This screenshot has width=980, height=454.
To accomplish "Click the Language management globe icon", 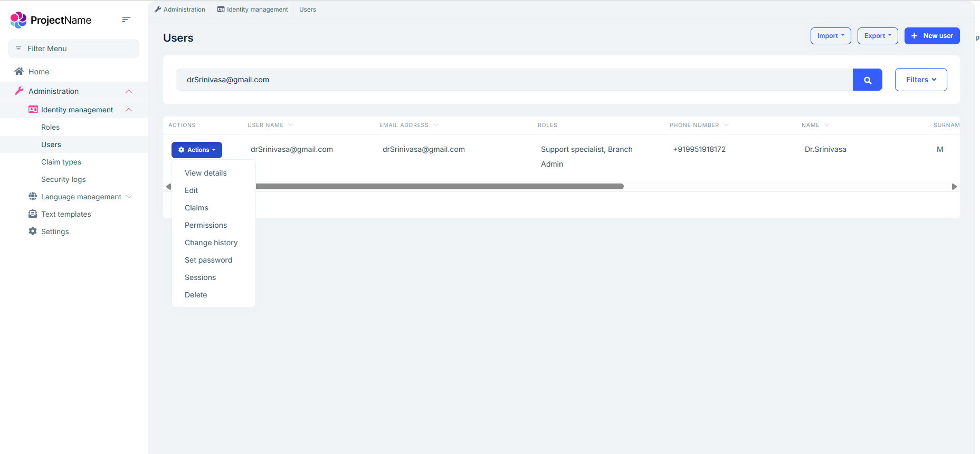I will tap(33, 197).
